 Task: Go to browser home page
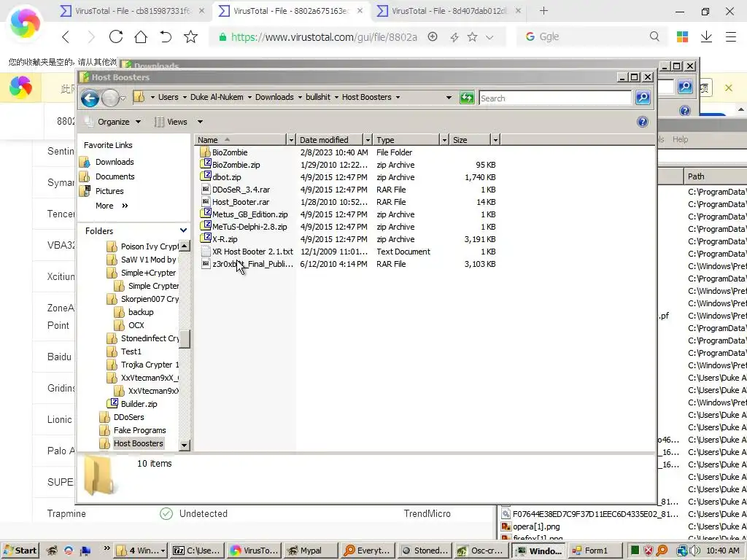click(141, 36)
